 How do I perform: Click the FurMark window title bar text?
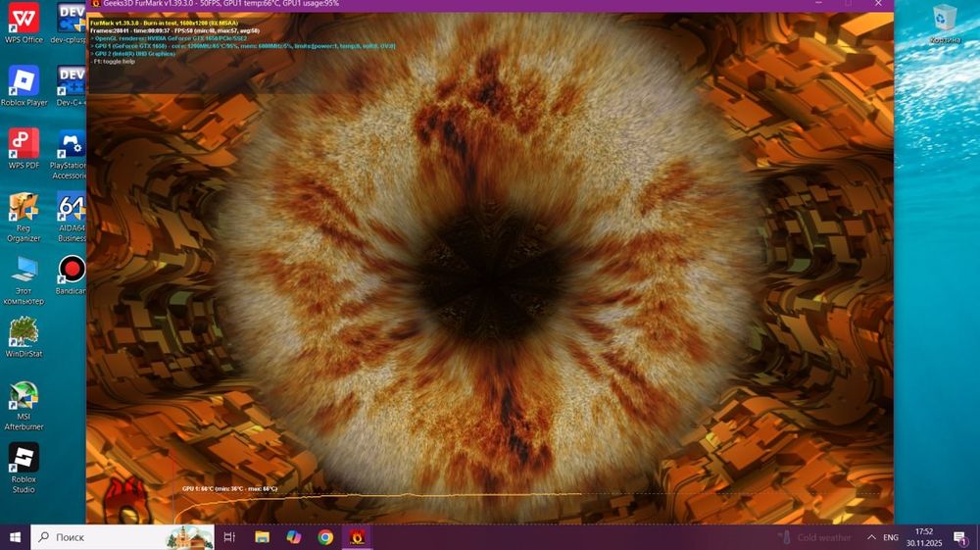click(221, 4)
